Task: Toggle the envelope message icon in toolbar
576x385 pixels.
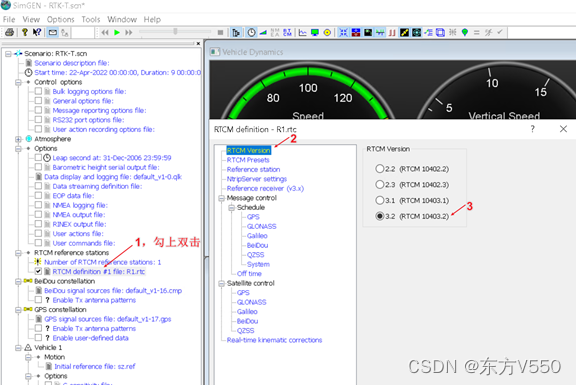Action: tap(53, 32)
